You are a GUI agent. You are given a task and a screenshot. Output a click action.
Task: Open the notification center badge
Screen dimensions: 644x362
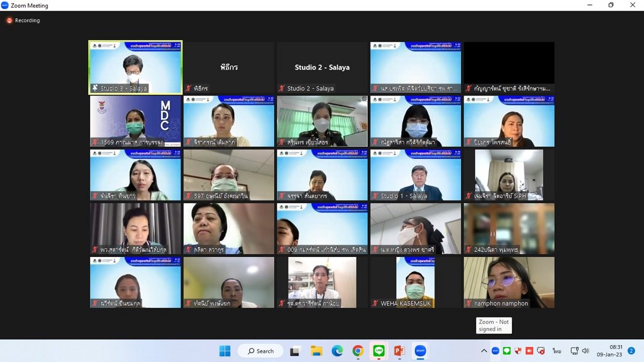(631, 351)
